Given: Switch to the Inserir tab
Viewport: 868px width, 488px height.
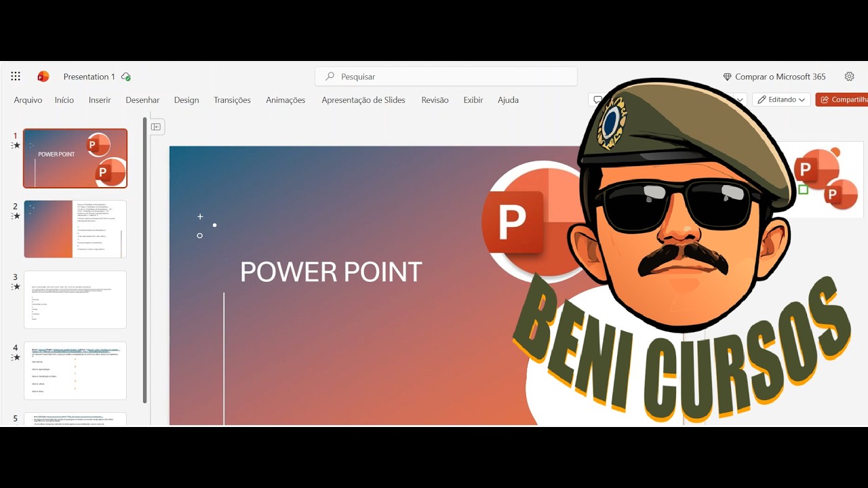Looking at the screenshot, I should coord(100,100).
